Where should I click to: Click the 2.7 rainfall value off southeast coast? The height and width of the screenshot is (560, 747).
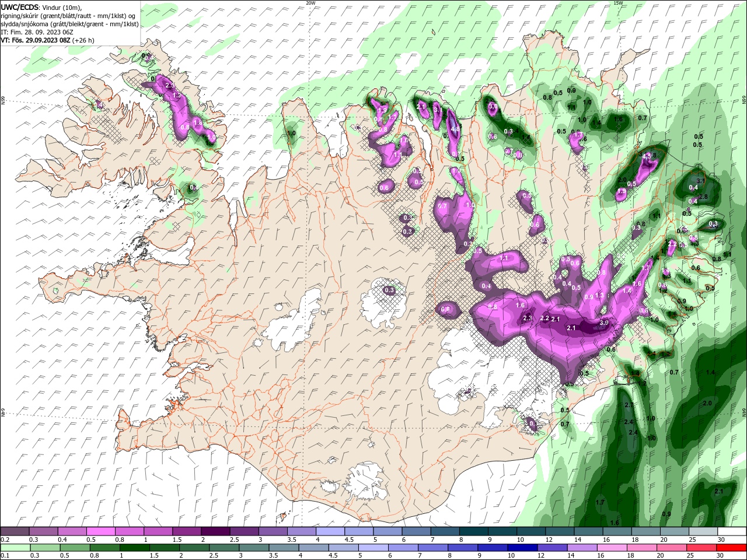coord(629,405)
